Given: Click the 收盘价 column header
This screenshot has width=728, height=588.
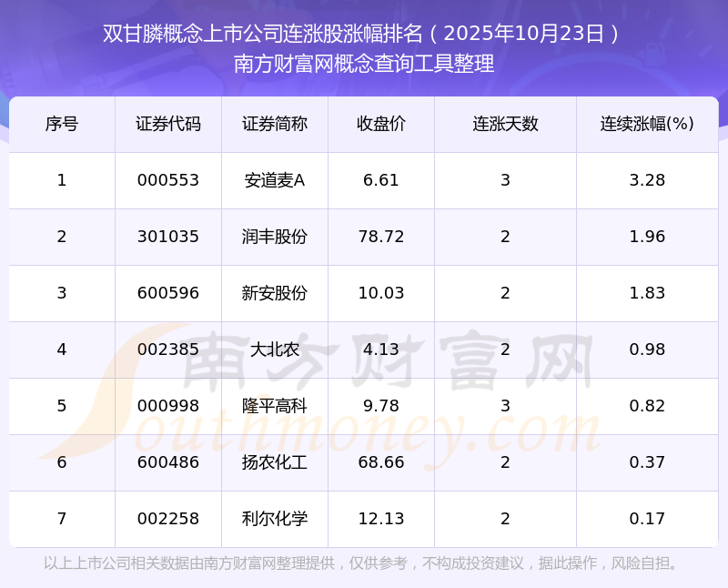Looking at the screenshot, I should tap(380, 125).
